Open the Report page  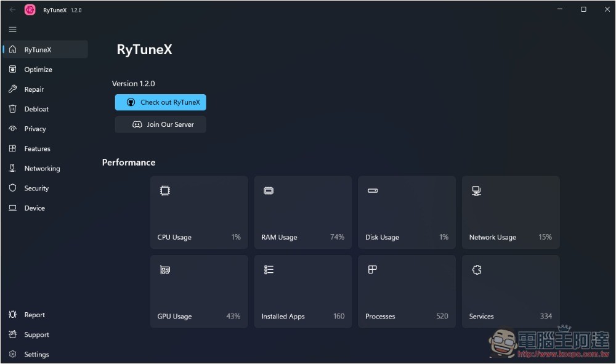tap(45, 315)
